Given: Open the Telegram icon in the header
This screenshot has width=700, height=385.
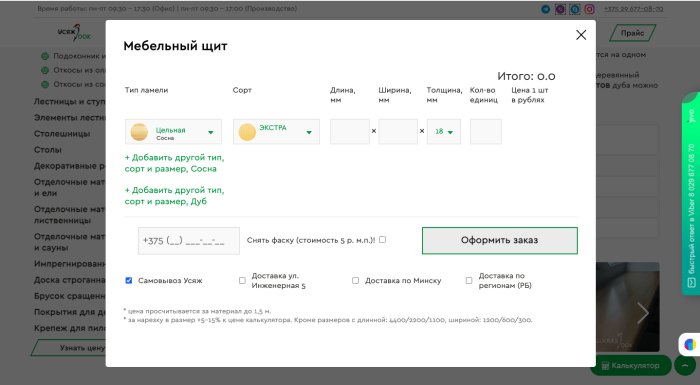Looking at the screenshot, I should (x=546, y=9).
